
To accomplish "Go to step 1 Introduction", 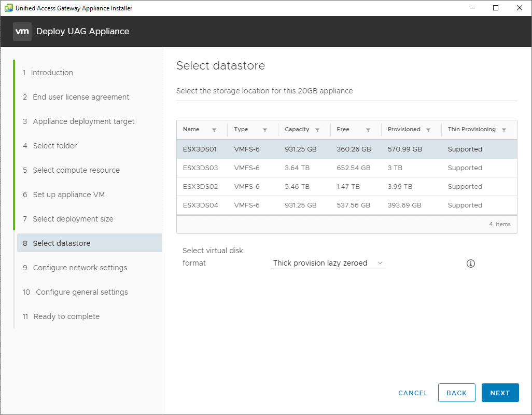I will point(52,73).
